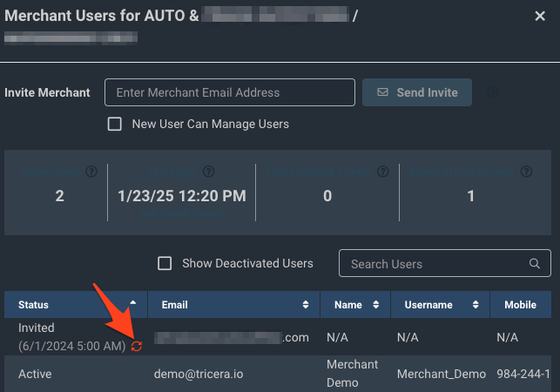Click the Mobile column header
The width and height of the screenshot is (560, 392).
[520, 305]
